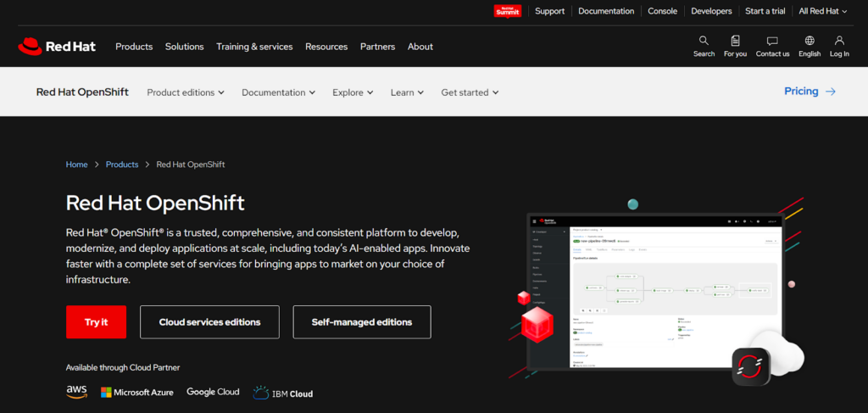868x413 pixels.
Task: Click the Red Hat OpenShift subnav title
Action: pyautogui.click(x=82, y=92)
